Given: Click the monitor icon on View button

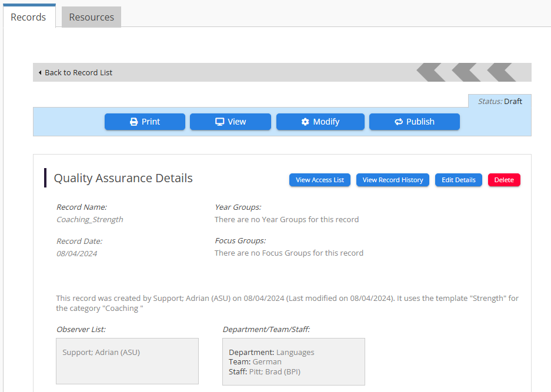Looking at the screenshot, I should 220,122.
